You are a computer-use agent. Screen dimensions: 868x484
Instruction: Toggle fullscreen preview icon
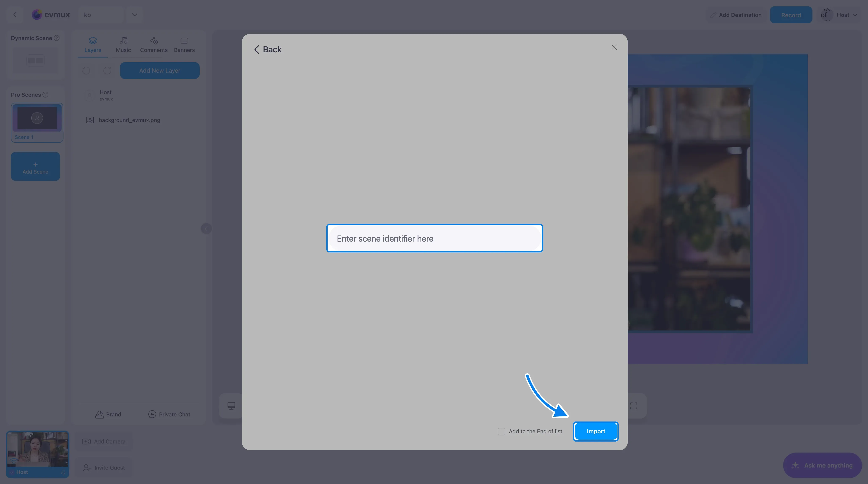[633, 406]
